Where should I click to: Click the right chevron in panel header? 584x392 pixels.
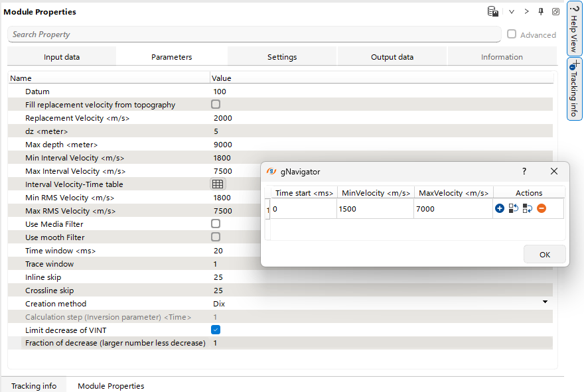coord(526,11)
